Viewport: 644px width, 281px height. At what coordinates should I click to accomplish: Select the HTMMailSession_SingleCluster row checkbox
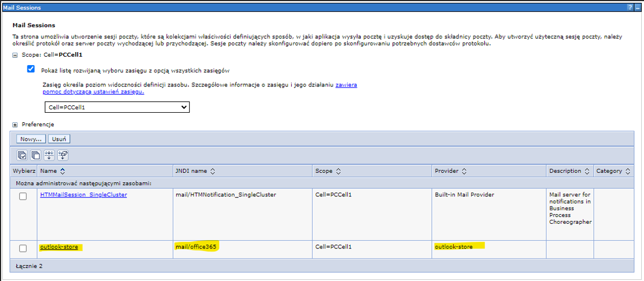(x=23, y=196)
